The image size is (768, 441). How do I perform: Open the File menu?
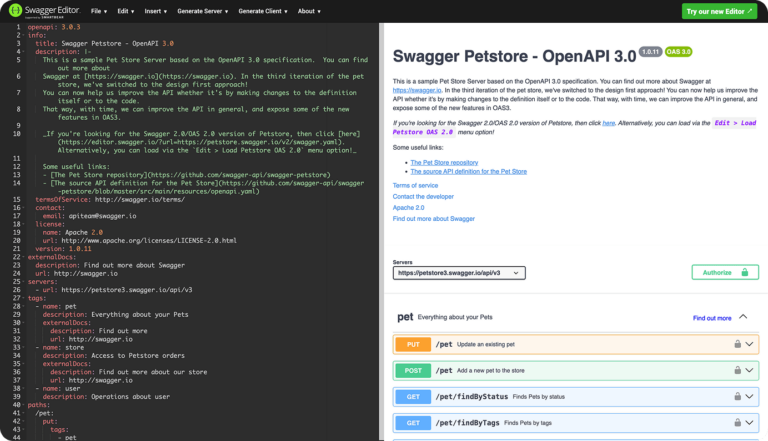pos(100,11)
